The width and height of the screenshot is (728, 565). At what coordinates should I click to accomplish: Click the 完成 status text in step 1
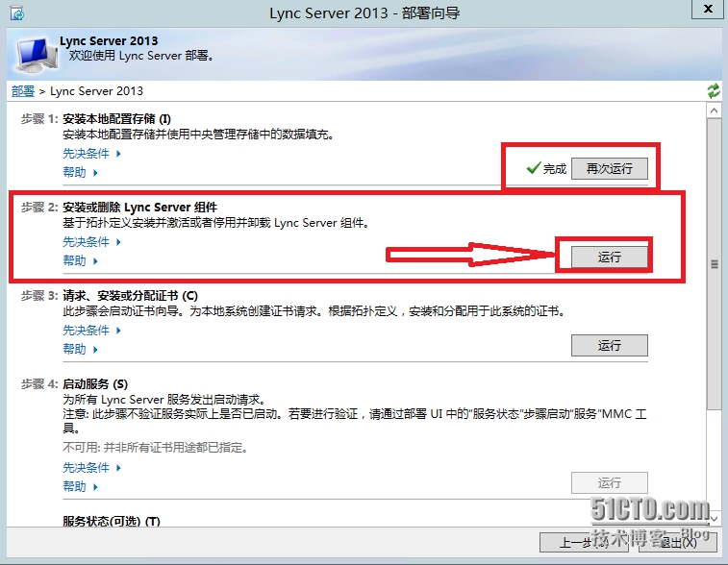coord(555,169)
